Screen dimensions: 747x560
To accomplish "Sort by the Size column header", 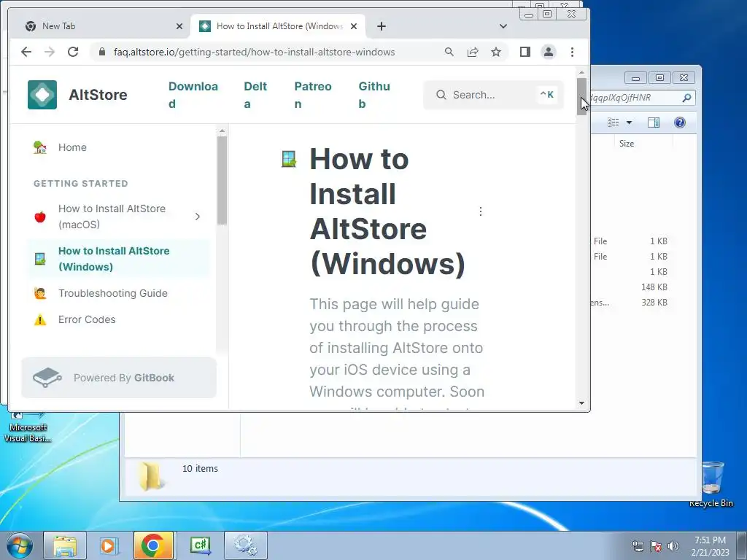I will (627, 144).
